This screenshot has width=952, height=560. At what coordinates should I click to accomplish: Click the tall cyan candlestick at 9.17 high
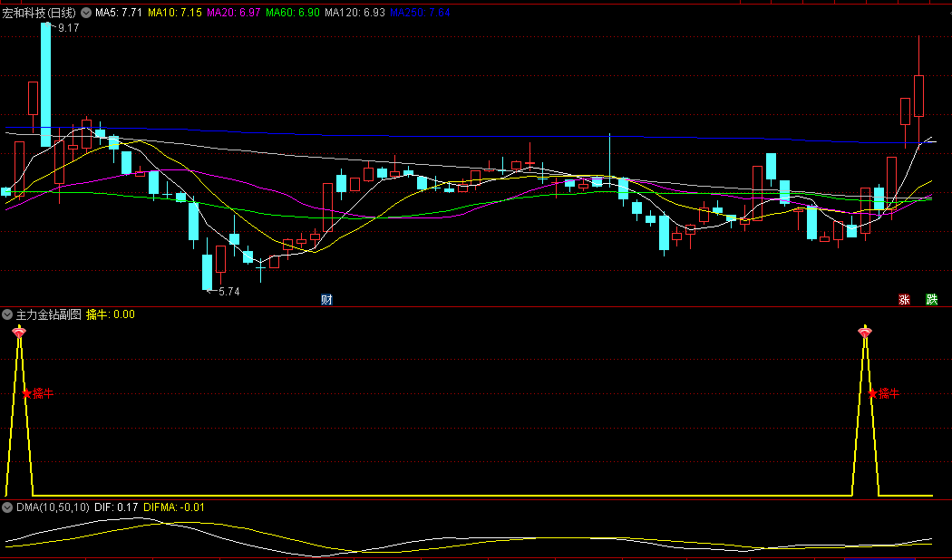[45, 85]
